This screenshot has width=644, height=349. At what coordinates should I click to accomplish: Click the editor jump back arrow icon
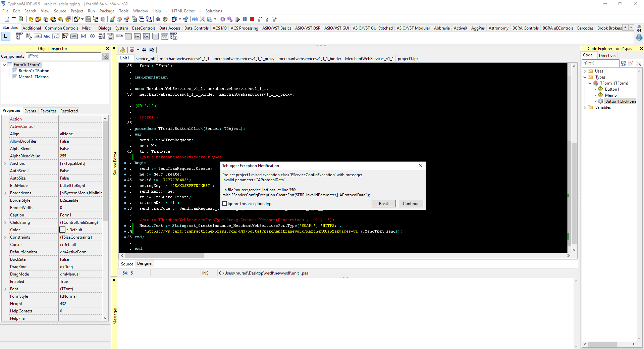(144, 50)
